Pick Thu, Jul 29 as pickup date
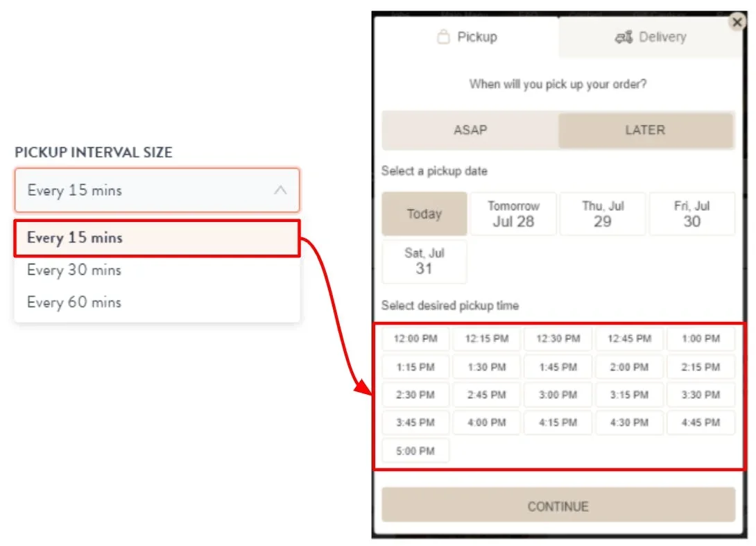 (603, 214)
